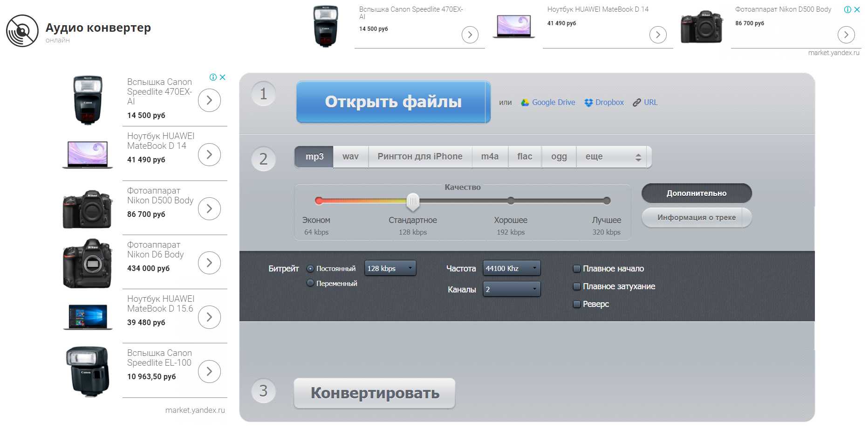Select the ogg format tab
The height and width of the screenshot is (431, 868).
[559, 157]
